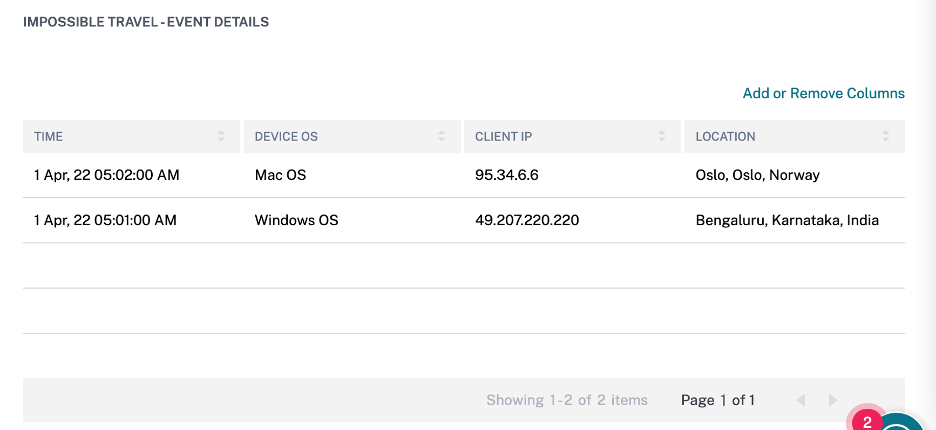Click client IP 49.207.220.220
This screenshot has width=936, height=430.
[527, 220]
